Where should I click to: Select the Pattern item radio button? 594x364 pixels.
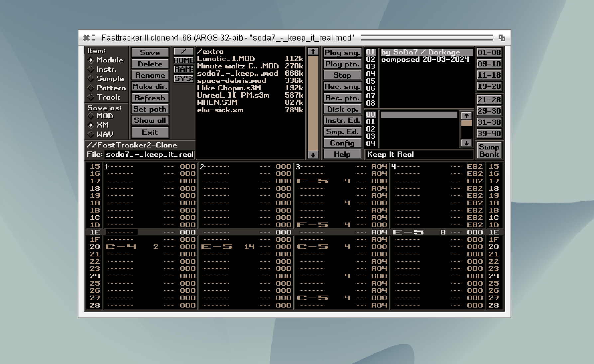(91, 88)
